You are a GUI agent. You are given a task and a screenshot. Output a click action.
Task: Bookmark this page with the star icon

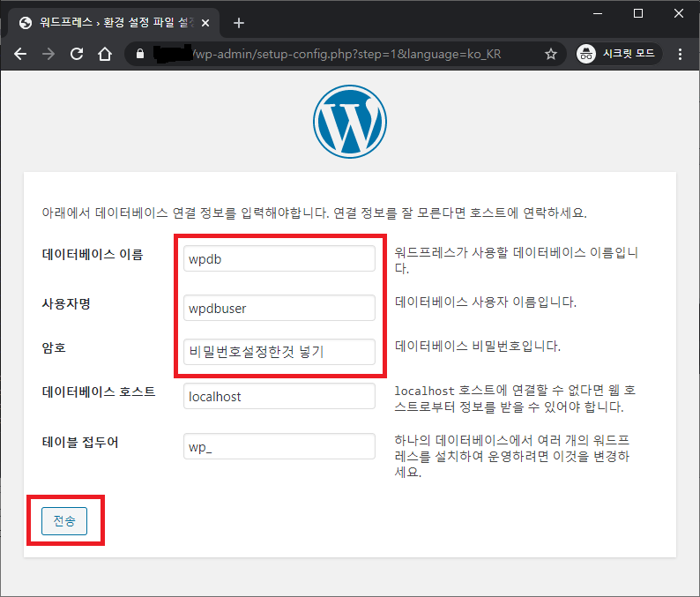(x=551, y=54)
